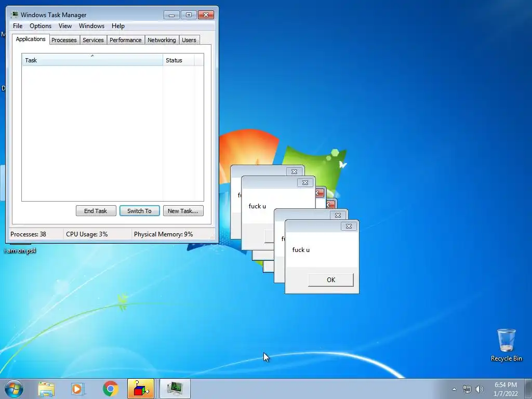Select the Recycle Bin desktop icon
Screen dimensions: 532x399
coord(506,345)
